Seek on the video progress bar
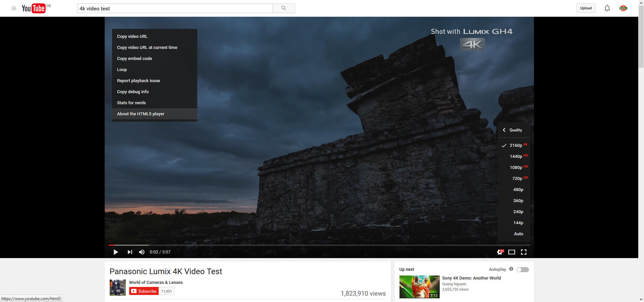 pyautogui.click(x=319, y=245)
